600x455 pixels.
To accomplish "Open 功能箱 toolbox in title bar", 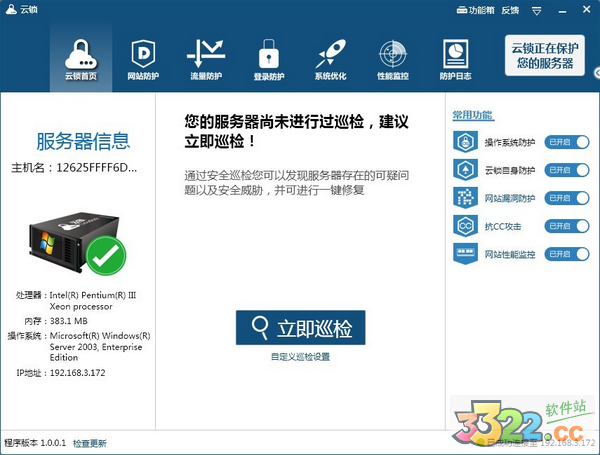I will click(x=476, y=10).
